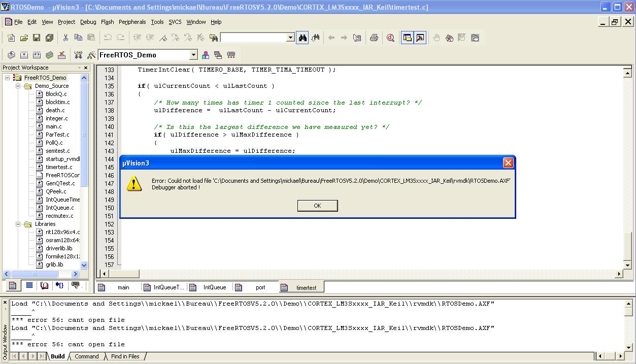
Task: Show the Templates tab in workspace
Action: [76, 286]
